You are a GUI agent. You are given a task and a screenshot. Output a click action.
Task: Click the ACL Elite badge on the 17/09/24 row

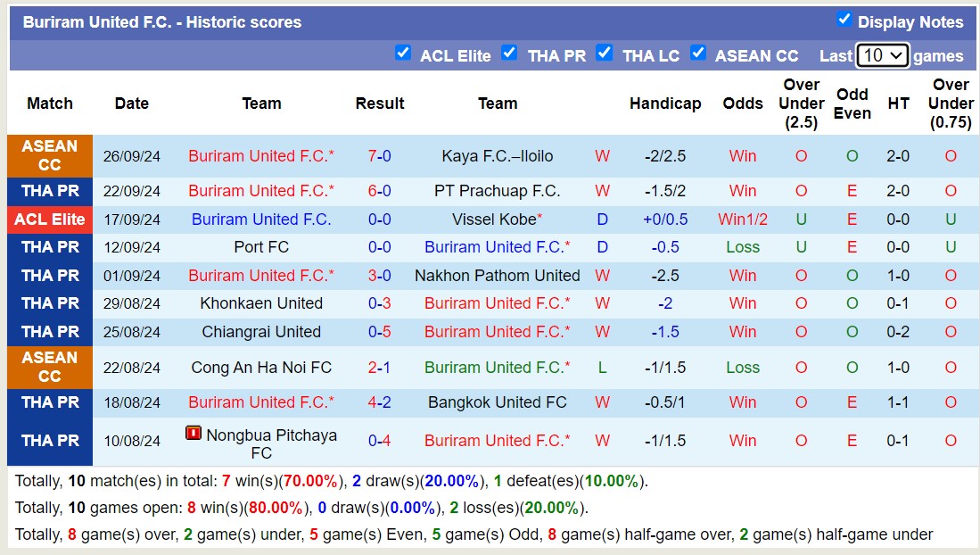pos(49,219)
